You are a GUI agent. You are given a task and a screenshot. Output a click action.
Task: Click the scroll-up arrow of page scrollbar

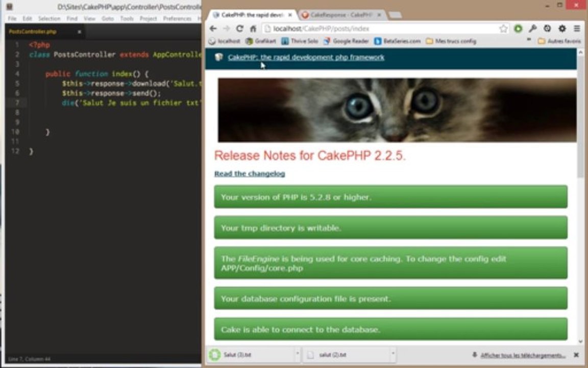pyautogui.click(x=581, y=52)
